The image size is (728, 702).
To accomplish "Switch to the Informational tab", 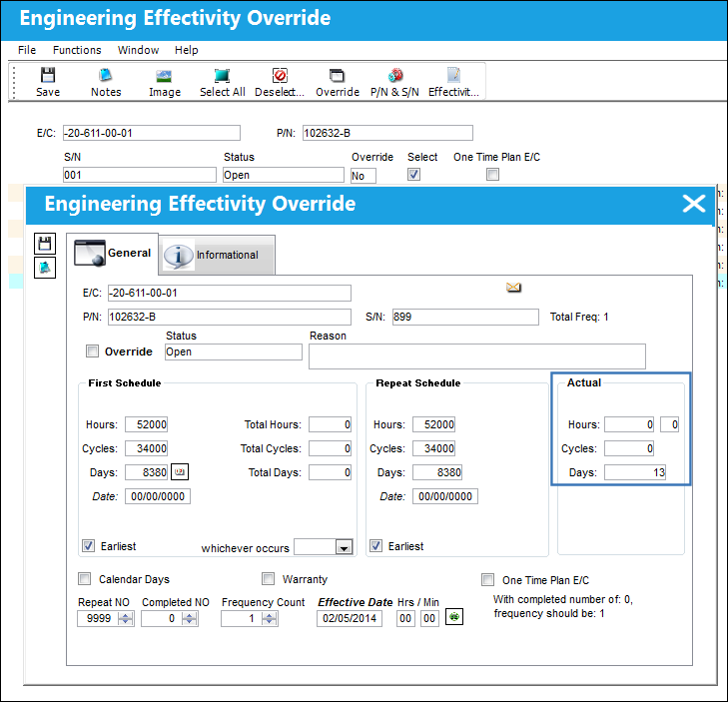I will point(217,255).
